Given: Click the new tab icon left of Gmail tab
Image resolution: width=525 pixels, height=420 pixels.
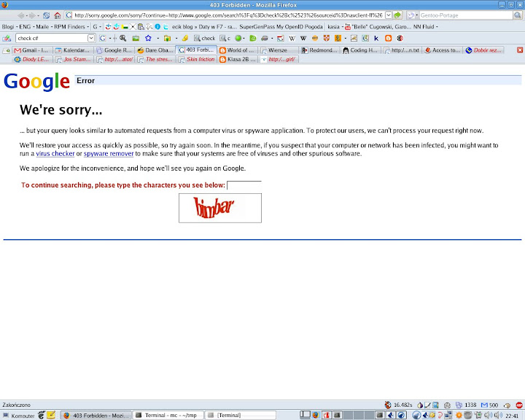Looking at the screenshot, I should 7,50.
